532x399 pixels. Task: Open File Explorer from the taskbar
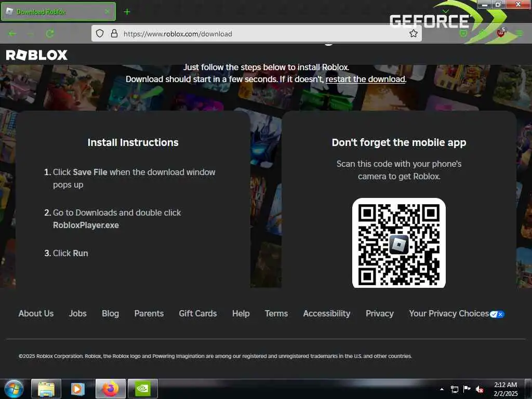[x=46, y=389]
